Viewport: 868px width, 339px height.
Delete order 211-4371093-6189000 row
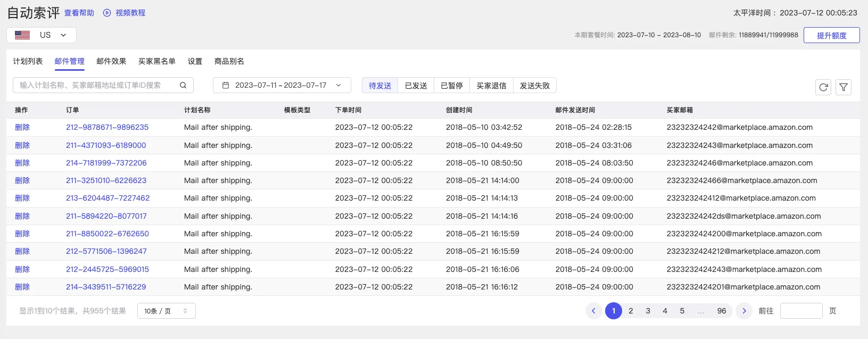coord(22,145)
